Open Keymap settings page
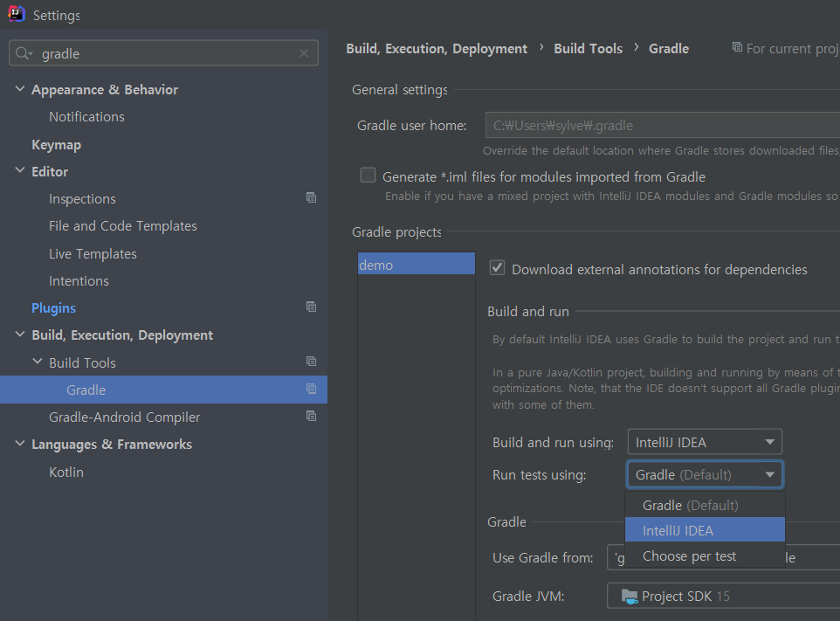This screenshot has height=621, width=840. pos(56,145)
